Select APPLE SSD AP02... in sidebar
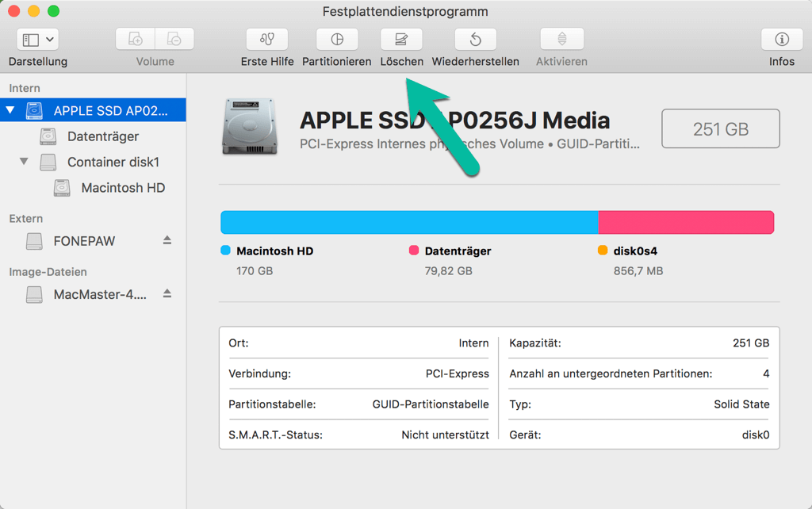Image resolution: width=812 pixels, height=509 pixels. click(94, 110)
